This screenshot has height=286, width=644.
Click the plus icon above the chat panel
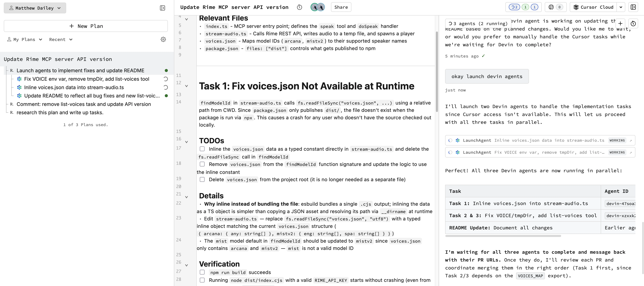tap(621, 23)
